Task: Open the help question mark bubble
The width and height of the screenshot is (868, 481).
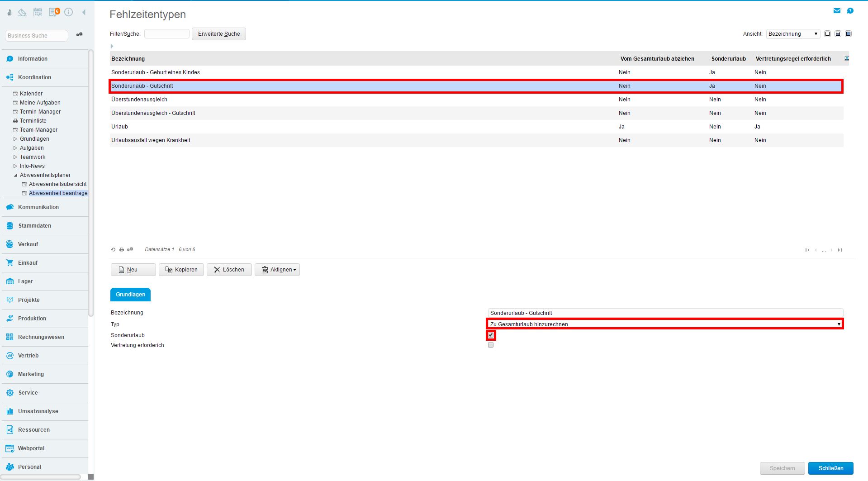Action: tap(850, 11)
